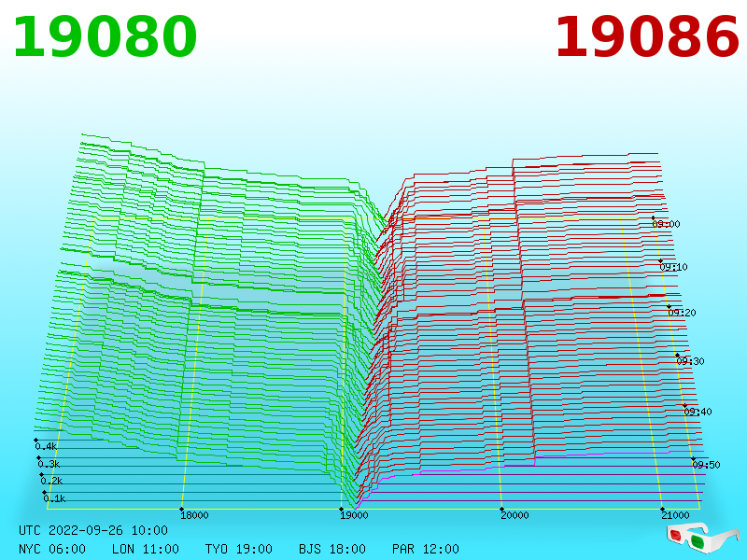Click the BJS 18:00 time
This screenshot has height=560, width=747.
pyautogui.click(x=332, y=549)
